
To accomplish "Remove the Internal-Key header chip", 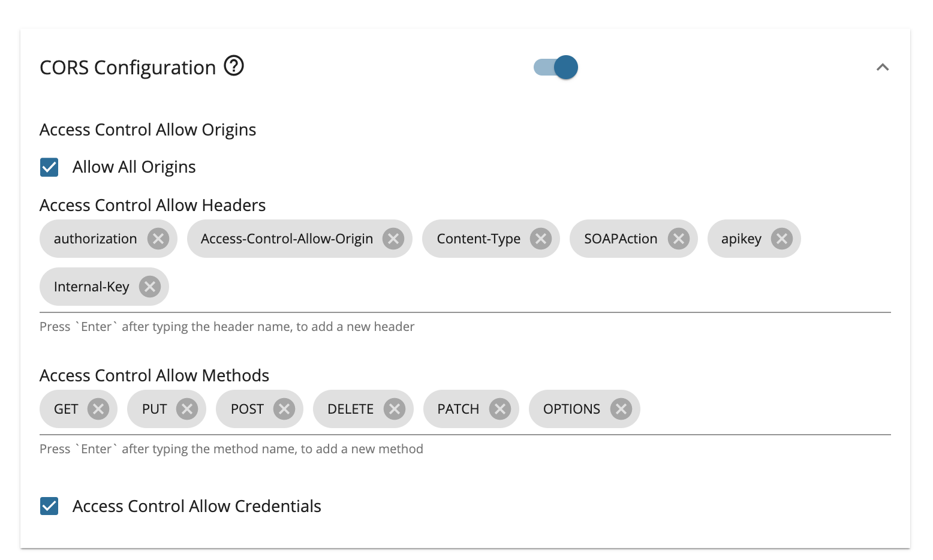I will pos(149,286).
